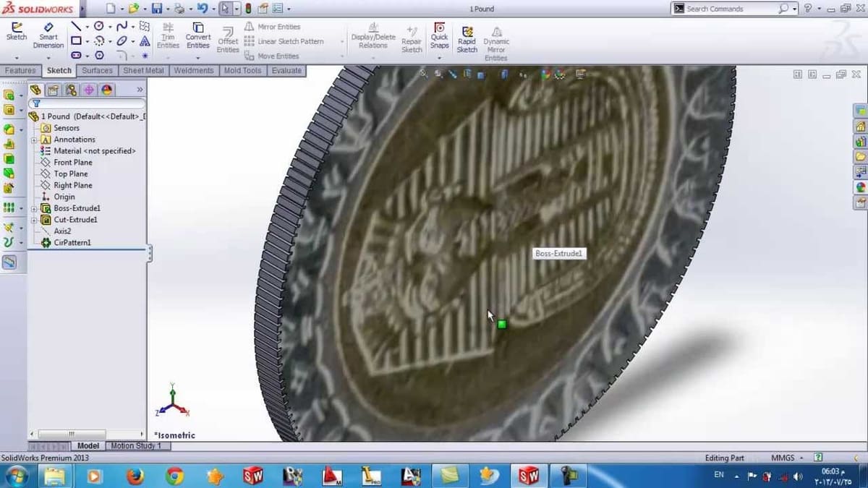Click the New document icon

pos(110,9)
